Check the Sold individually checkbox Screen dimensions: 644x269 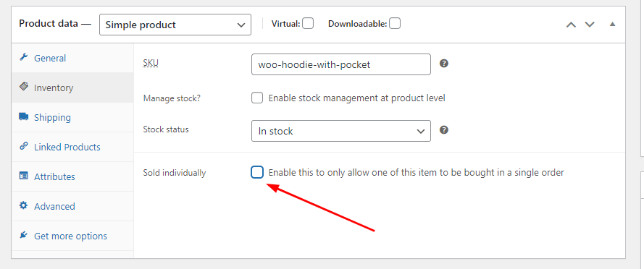[257, 173]
